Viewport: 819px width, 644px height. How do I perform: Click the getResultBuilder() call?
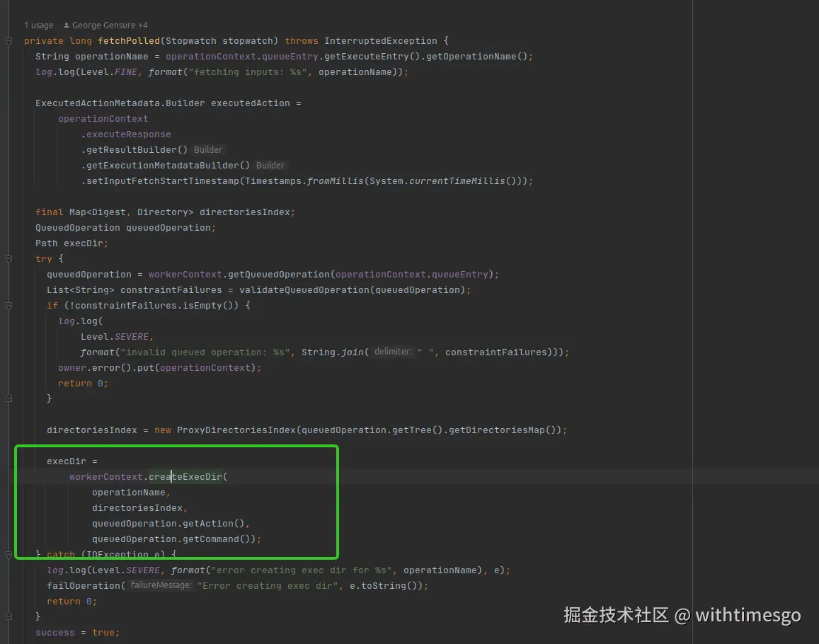(x=137, y=150)
